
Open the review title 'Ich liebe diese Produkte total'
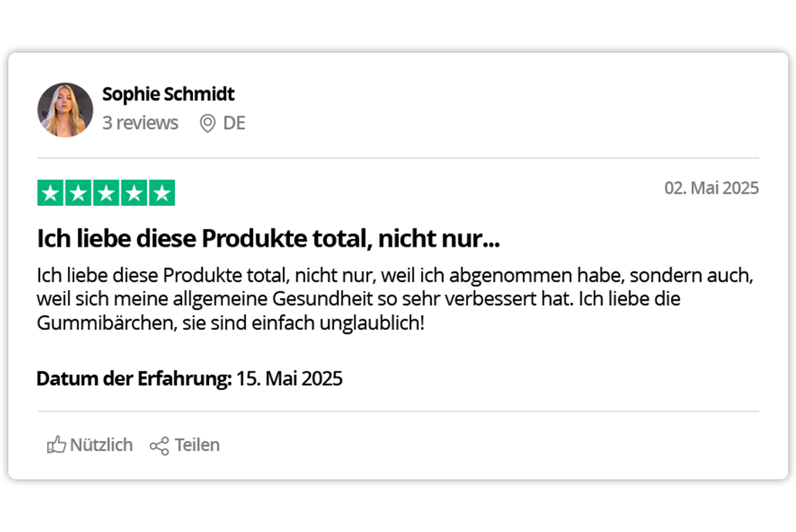[268, 238]
